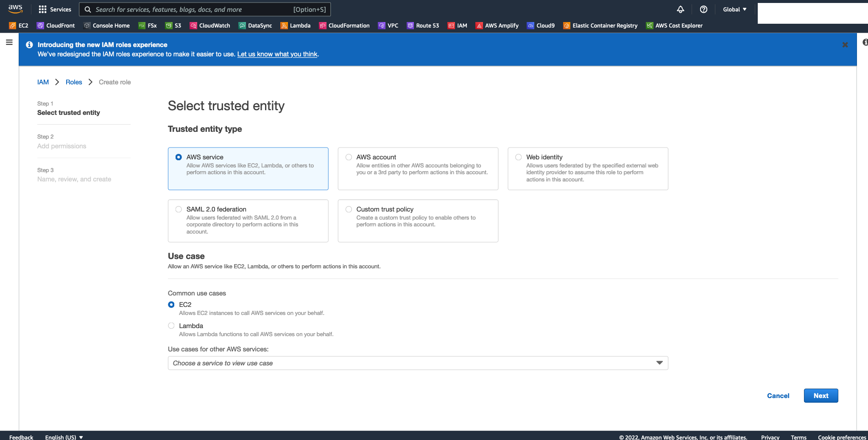Image resolution: width=868 pixels, height=440 pixels.
Task: Expand the Choose a service dropdown
Action: tap(418, 363)
